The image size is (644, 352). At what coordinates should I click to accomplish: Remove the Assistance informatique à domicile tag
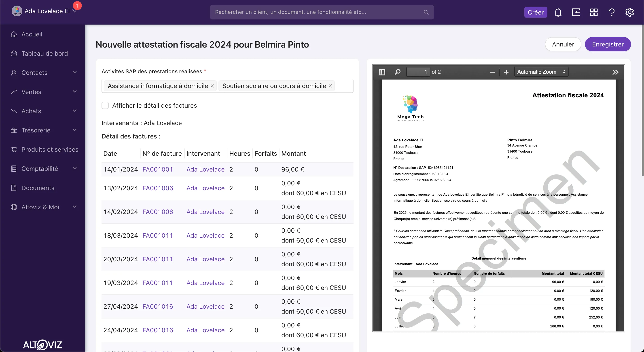pos(212,86)
